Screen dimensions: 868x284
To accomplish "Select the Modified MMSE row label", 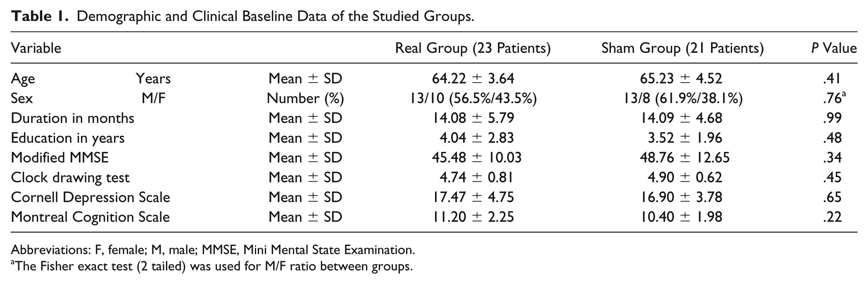I will (59, 157).
